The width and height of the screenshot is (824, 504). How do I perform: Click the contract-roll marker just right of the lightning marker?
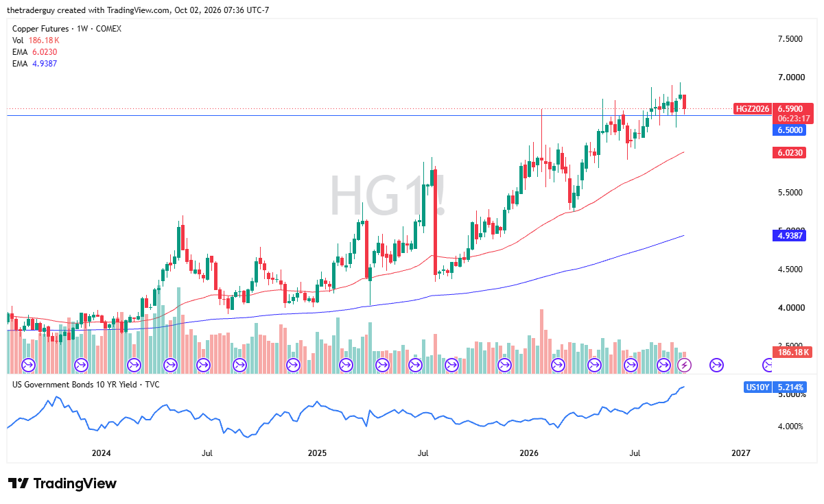click(716, 365)
